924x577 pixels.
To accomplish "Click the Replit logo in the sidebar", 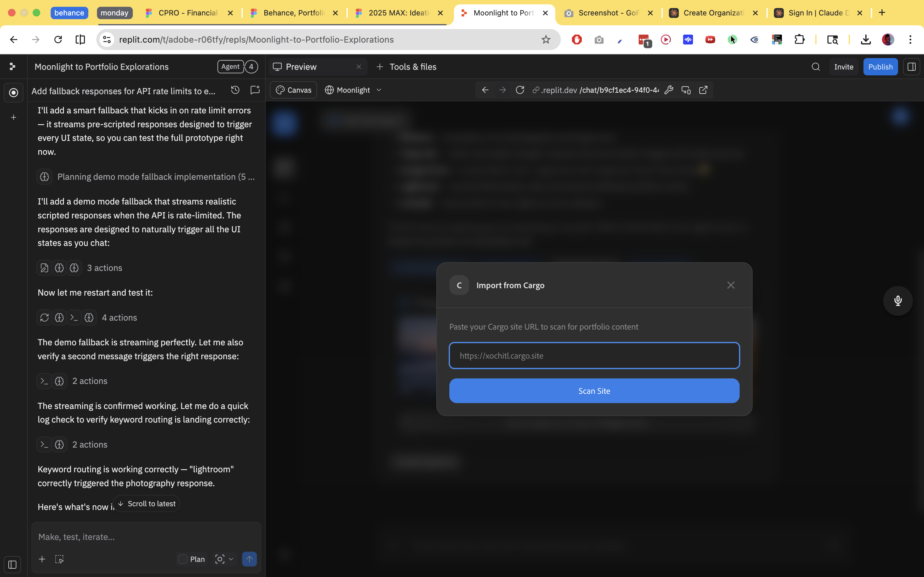I will click(13, 67).
